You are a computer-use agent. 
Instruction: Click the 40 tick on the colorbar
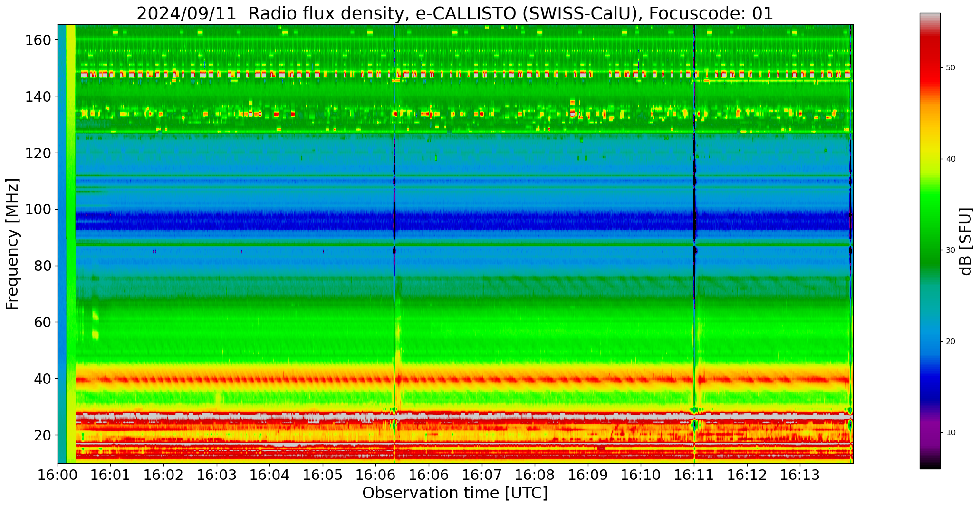click(951, 159)
